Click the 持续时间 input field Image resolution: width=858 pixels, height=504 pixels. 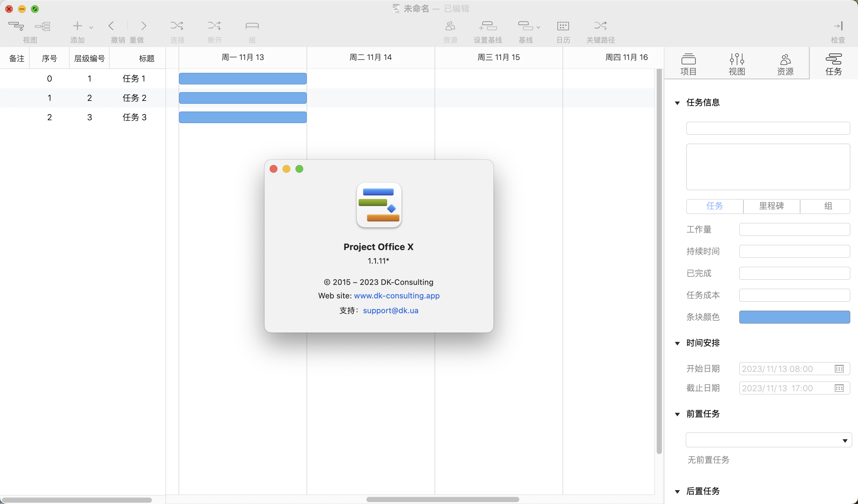pyautogui.click(x=794, y=251)
